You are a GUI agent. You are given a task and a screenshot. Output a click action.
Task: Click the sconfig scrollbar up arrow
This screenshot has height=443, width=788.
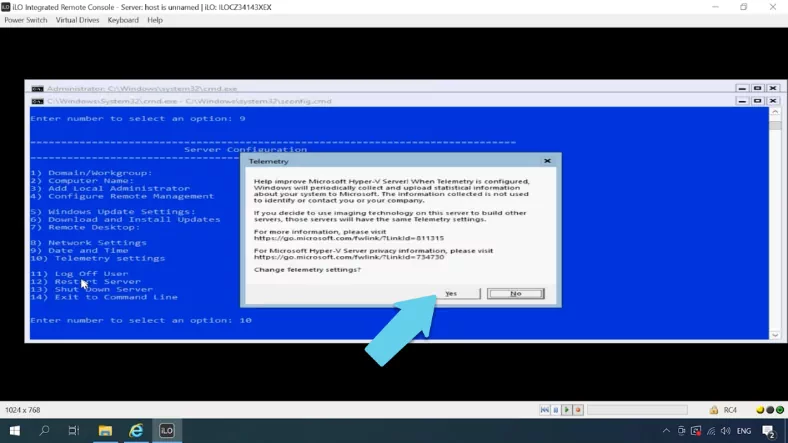click(775, 112)
